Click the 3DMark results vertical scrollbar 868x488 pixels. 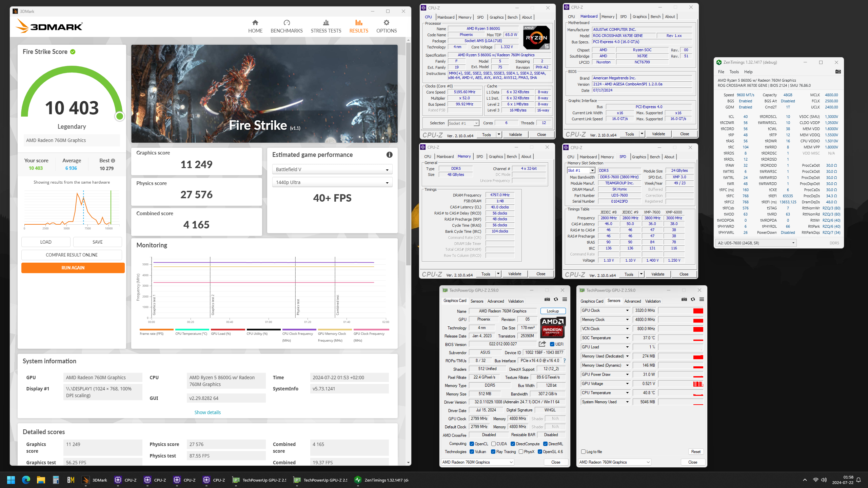coord(408,154)
